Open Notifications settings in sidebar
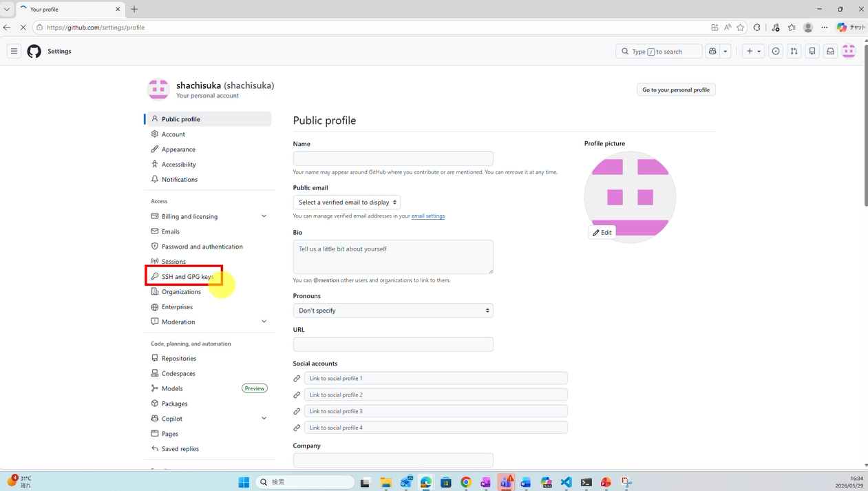This screenshot has width=868, height=491. point(209,180)
